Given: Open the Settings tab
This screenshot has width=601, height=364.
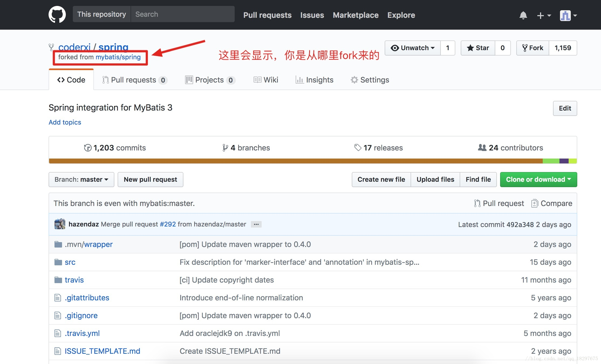Looking at the screenshot, I should [x=370, y=80].
